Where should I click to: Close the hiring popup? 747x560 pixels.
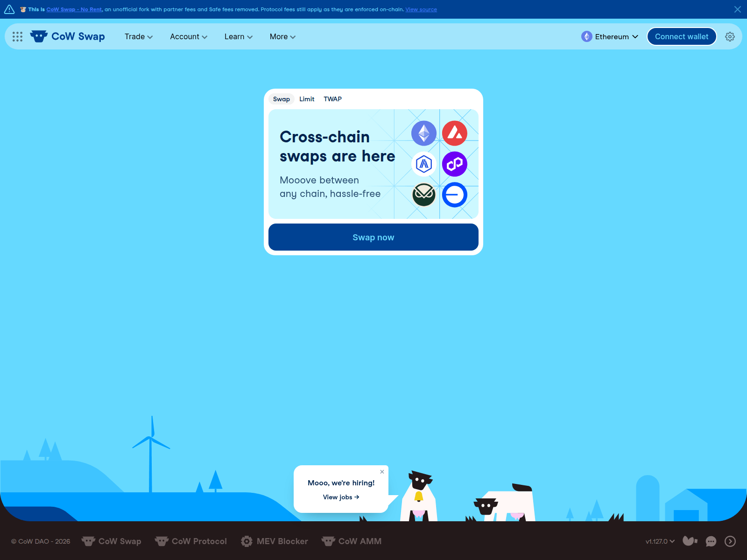(x=382, y=472)
